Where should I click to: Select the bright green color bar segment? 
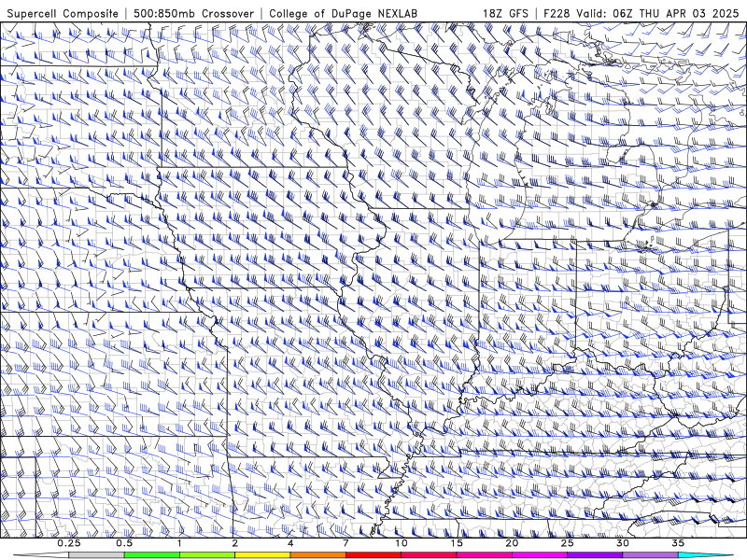click(152, 555)
